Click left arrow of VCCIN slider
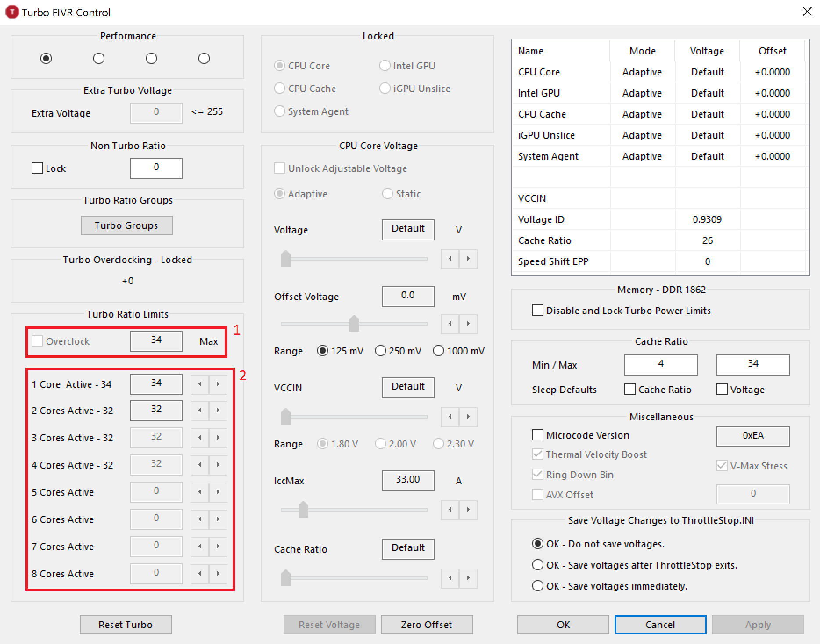This screenshot has height=644, width=820. coord(450,417)
